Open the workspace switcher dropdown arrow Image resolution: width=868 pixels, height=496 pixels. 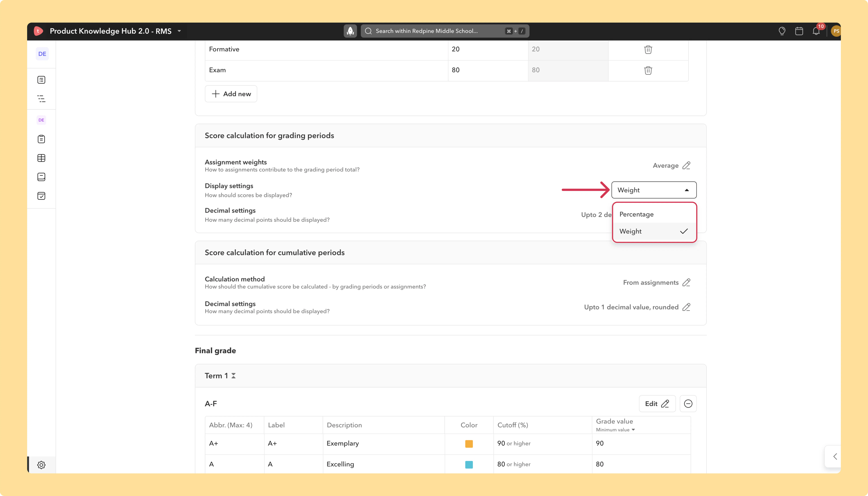tap(179, 31)
